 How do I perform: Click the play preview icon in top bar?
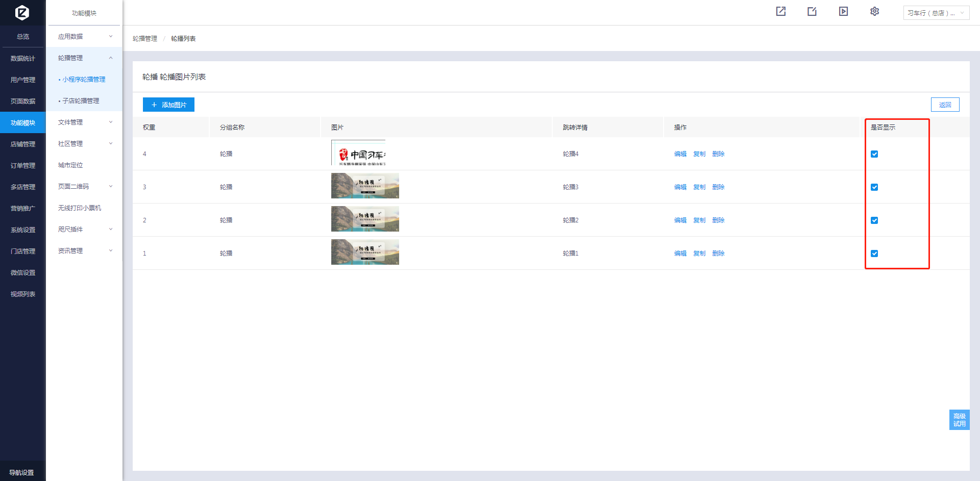click(843, 11)
